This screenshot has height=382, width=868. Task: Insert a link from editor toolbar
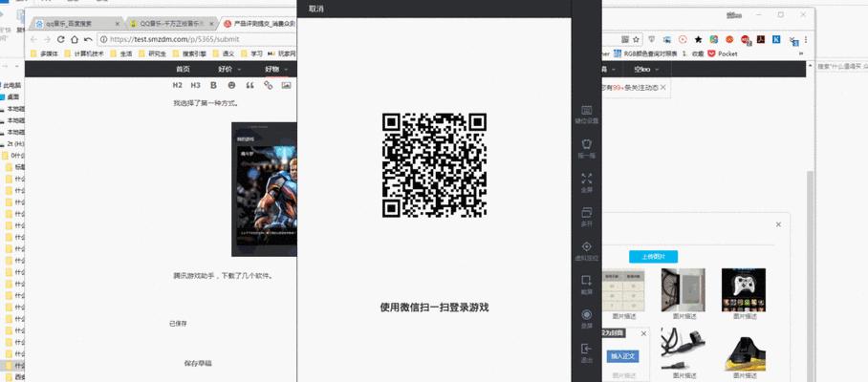click(268, 85)
